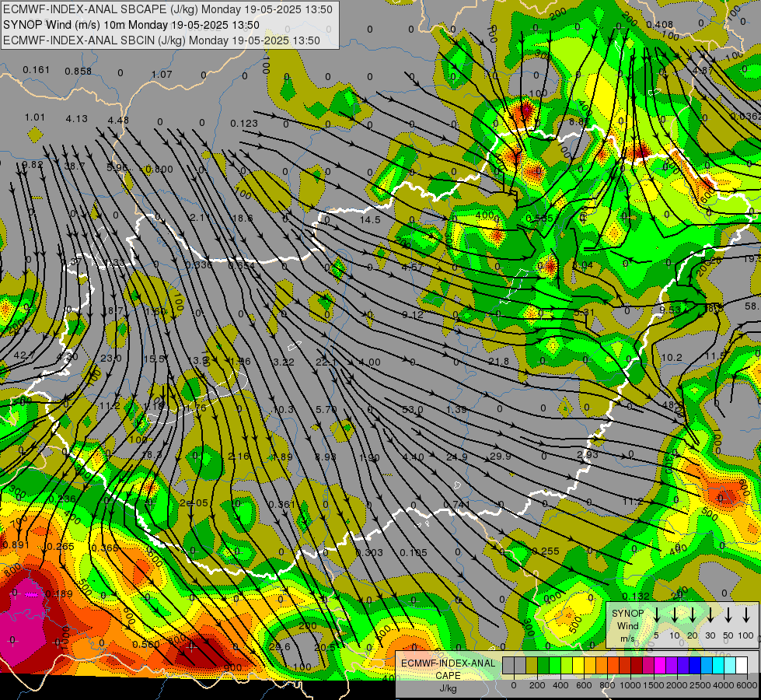Pick the white swatch in CAPE legend

(742, 665)
